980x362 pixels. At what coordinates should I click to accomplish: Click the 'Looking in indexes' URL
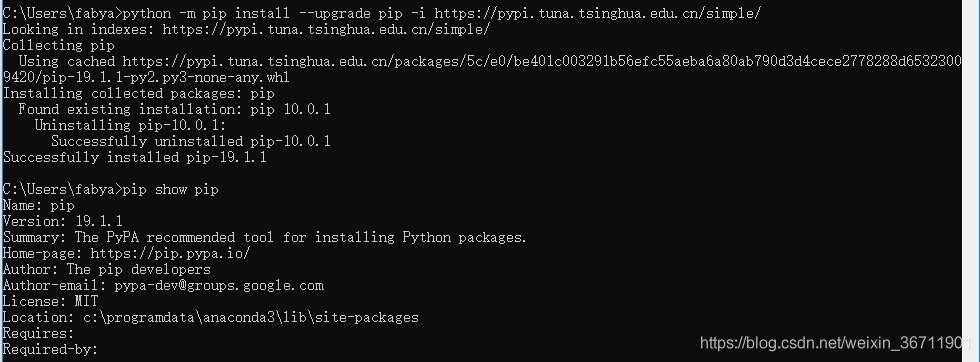(326, 29)
